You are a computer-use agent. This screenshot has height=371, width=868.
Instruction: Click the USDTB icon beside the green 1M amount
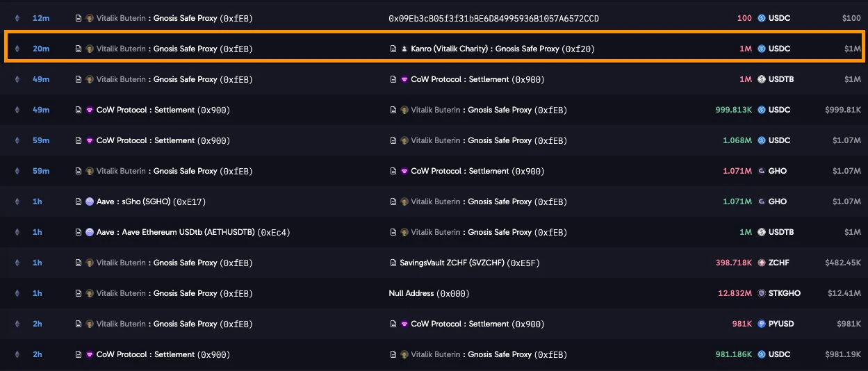coord(762,232)
